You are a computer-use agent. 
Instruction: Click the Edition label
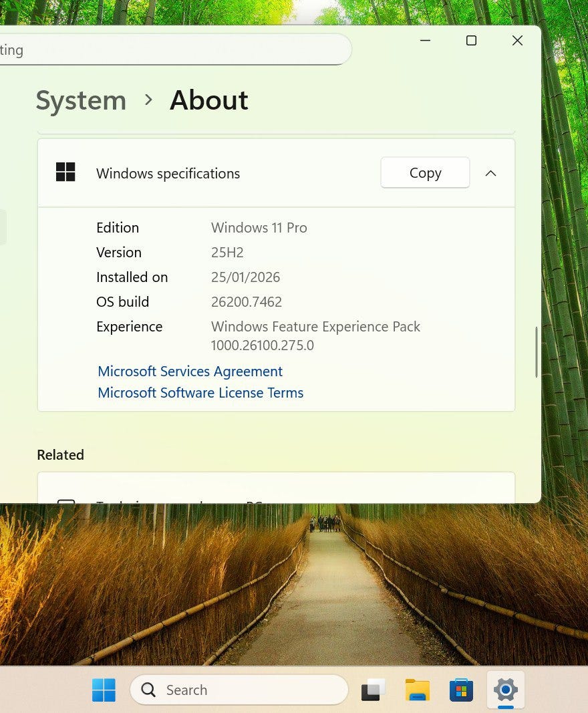click(x=118, y=228)
